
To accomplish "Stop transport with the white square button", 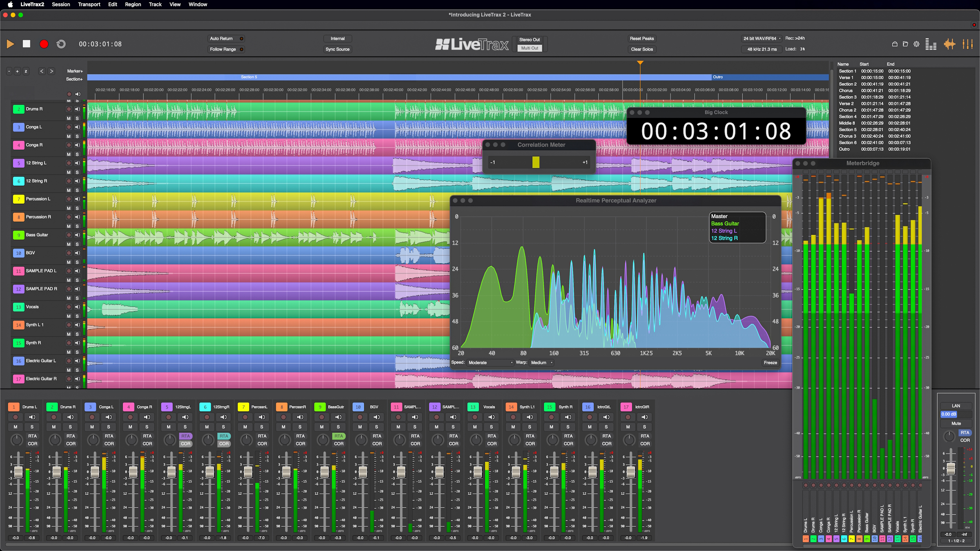I will click(x=26, y=44).
